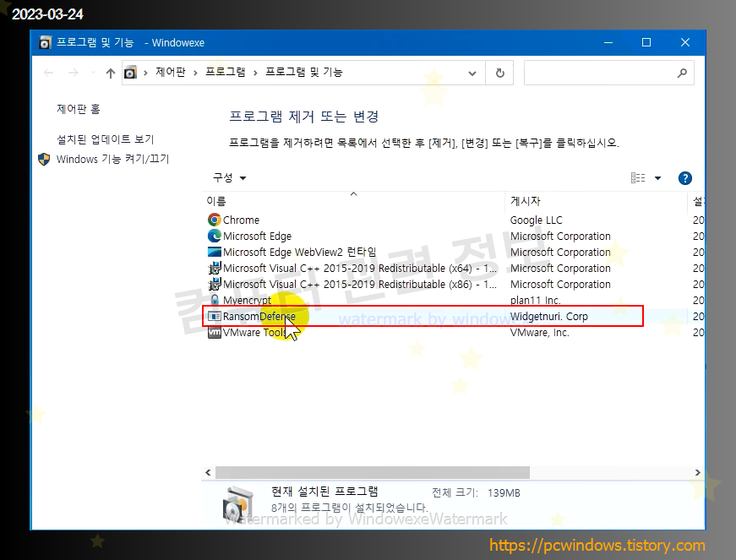This screenshot has width=736, height=560.
Task: Go up one folder level
Action: tap(111, 73)
